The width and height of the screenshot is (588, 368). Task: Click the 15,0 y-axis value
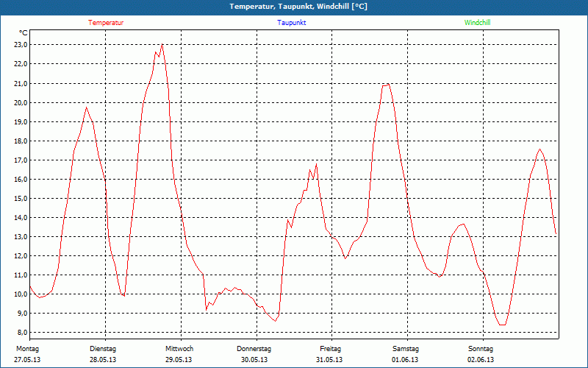pyautogui.click(x=21, y=198)
